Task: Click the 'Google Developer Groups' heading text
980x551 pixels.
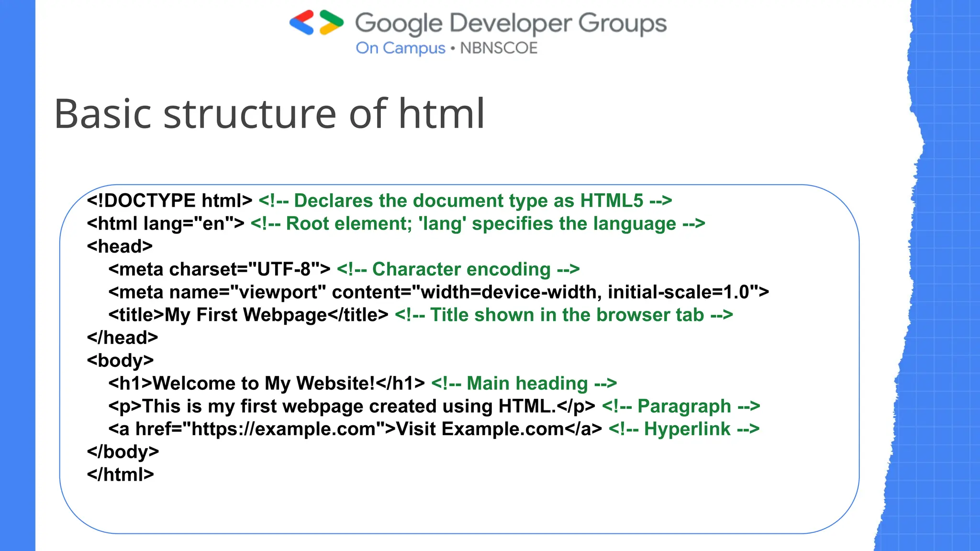Action: pyautogui.click(x=510, y=23)
